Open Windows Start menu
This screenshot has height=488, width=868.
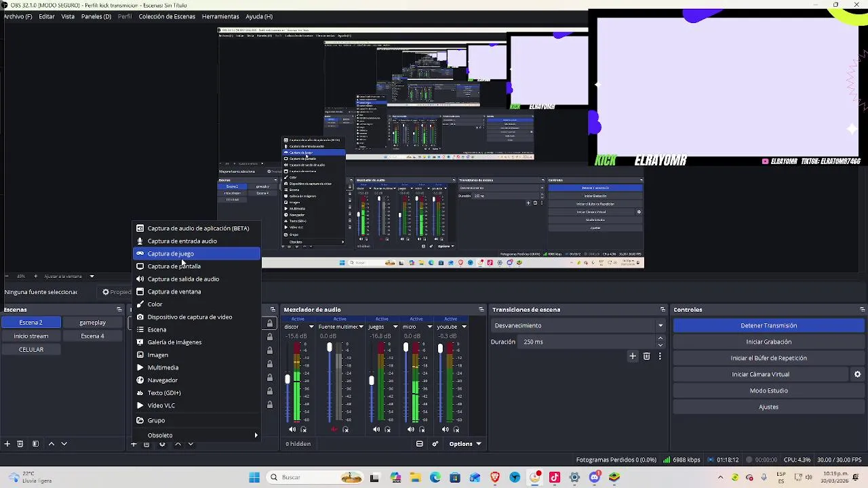[254, 477]
